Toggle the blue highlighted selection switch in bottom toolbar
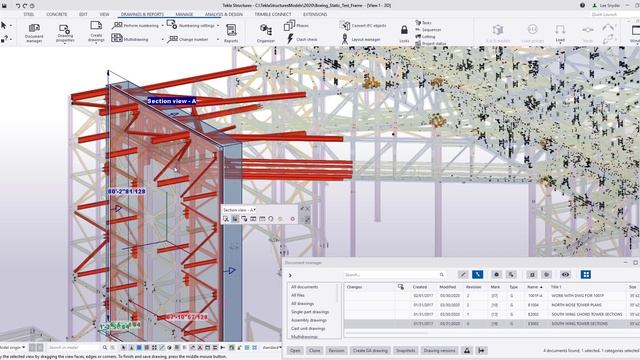 pos(139,348)
